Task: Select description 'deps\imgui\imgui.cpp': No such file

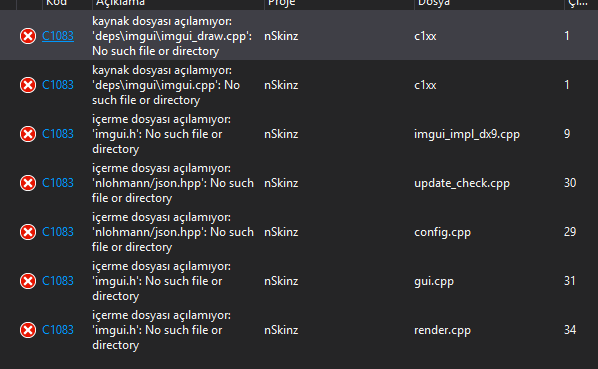Action: (166, 85)
